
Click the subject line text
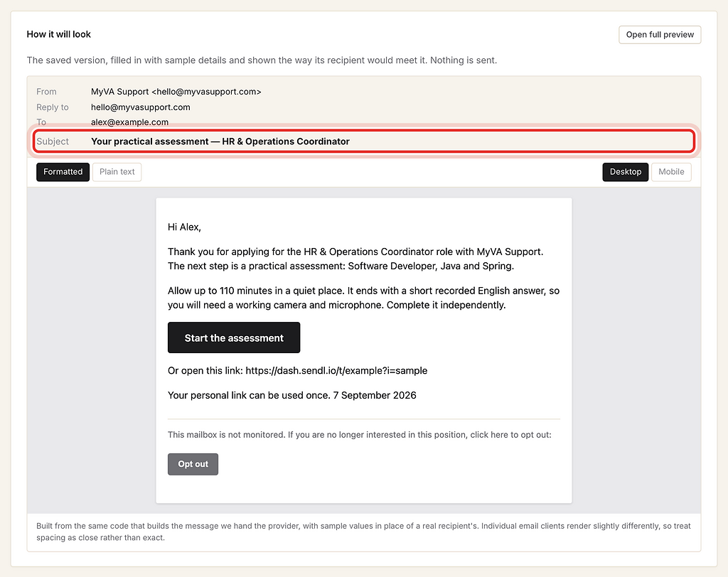[x=220, y=141]
